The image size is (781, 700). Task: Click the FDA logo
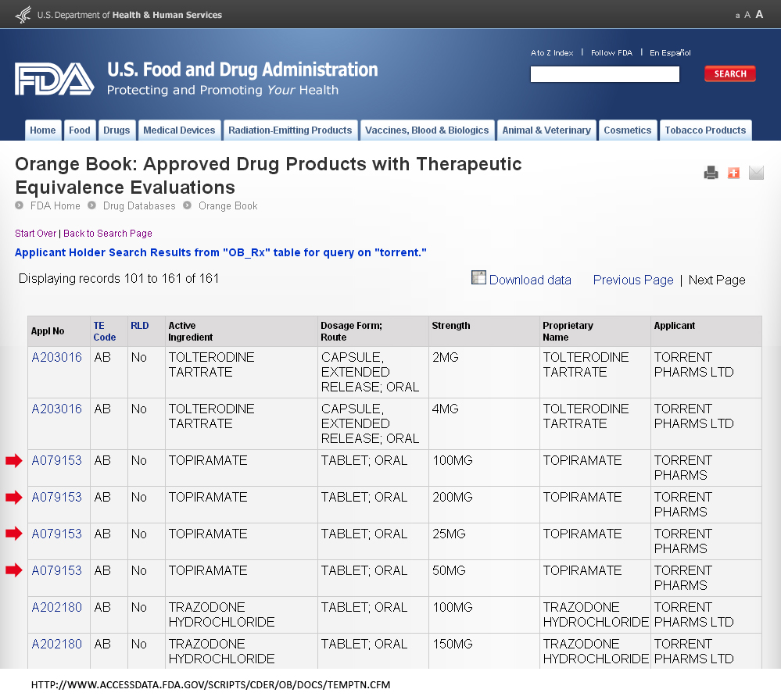pos(54,79)
